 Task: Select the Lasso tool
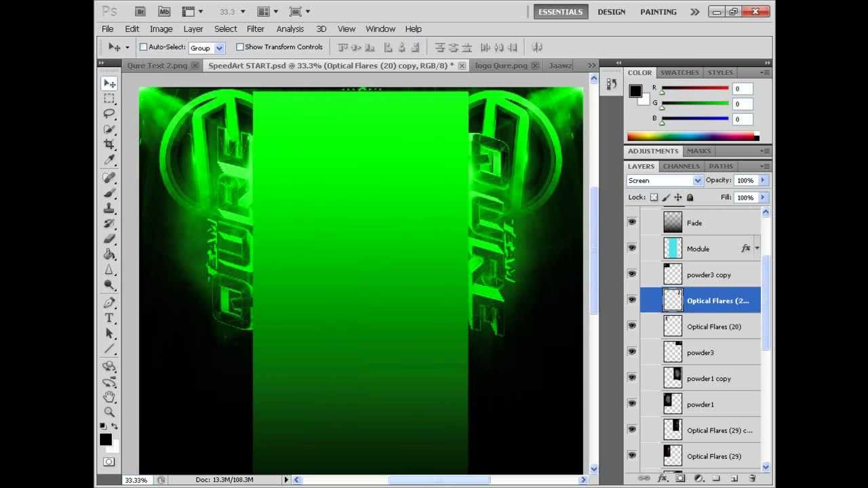(109, 114)
